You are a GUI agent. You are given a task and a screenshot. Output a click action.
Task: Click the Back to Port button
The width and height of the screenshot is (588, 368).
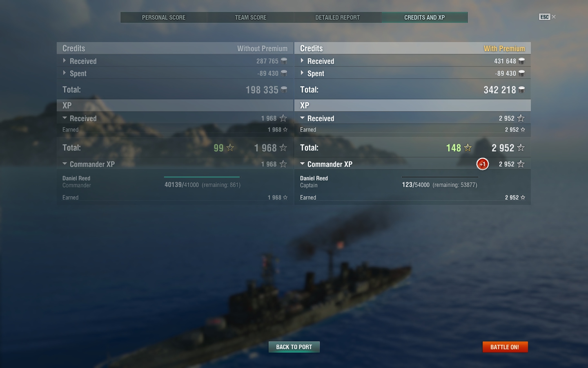click(x=294, y=347)
